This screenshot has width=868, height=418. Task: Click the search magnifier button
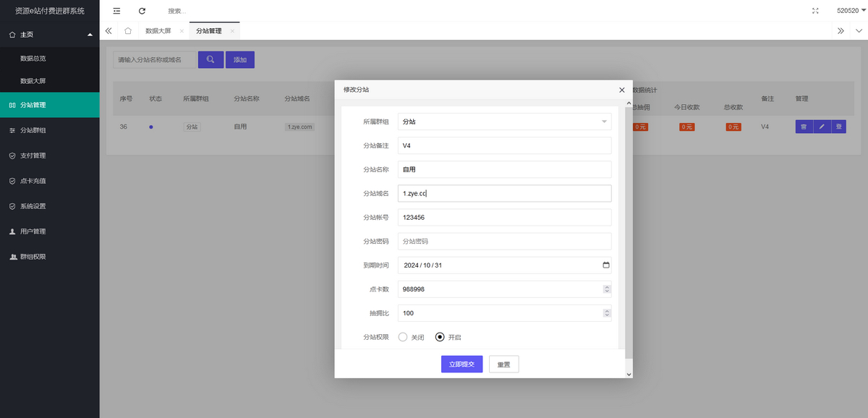click(210, 60)
